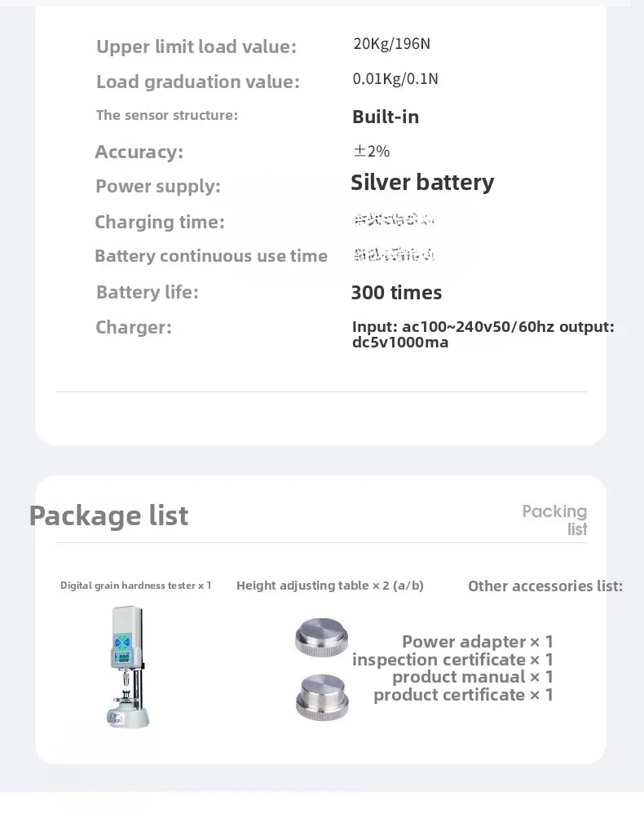644x818 pixels.
Task: Click the product manual × 1 item
Action: click(472, 677)
